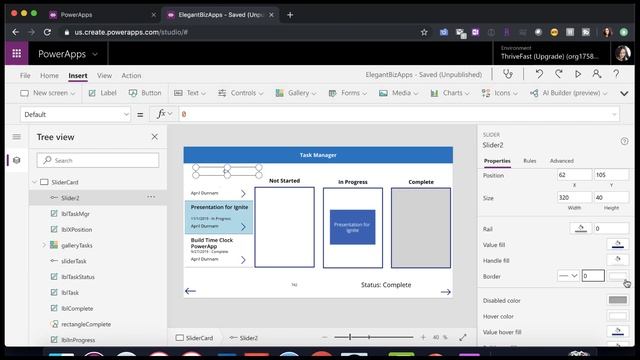
Task: Insert a Label control
Action: point(102,93)
